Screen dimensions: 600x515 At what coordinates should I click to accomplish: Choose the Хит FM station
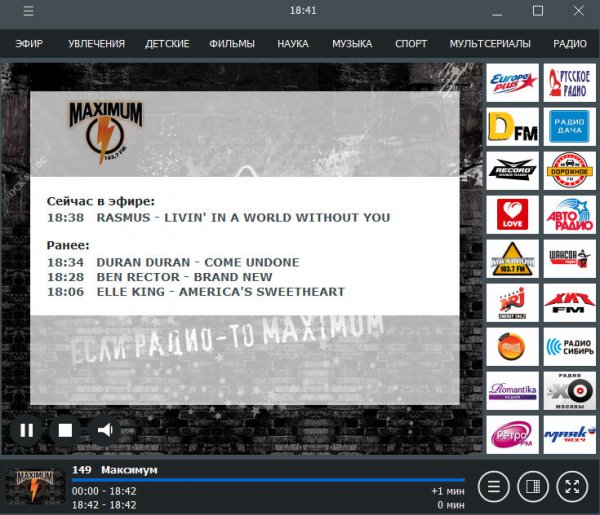point(569,303)
